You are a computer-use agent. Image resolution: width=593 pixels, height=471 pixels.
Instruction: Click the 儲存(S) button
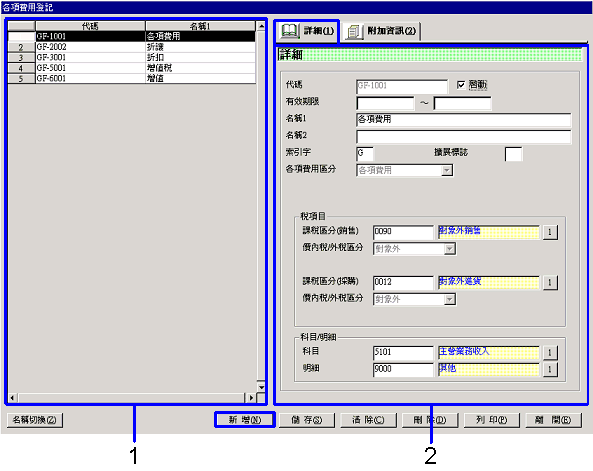pos(307,420)
